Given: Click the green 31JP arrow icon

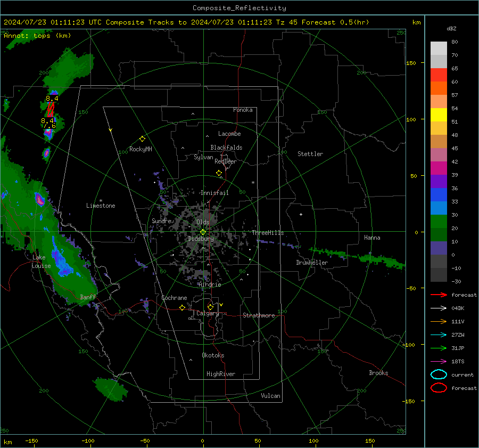Looking at the screenshot, I should pos(439,348).
